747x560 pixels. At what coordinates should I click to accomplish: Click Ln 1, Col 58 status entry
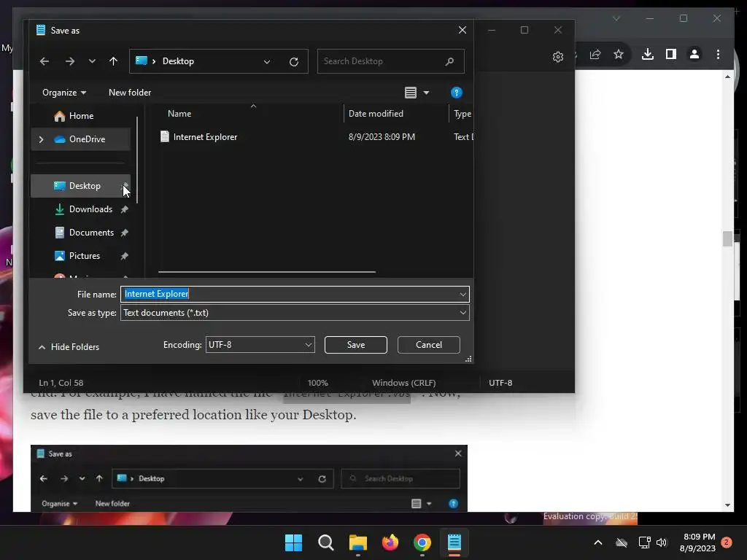61,383
